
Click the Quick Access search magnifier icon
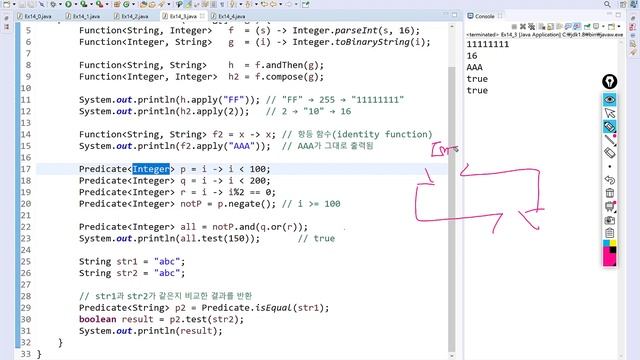[x=607, y=4]
